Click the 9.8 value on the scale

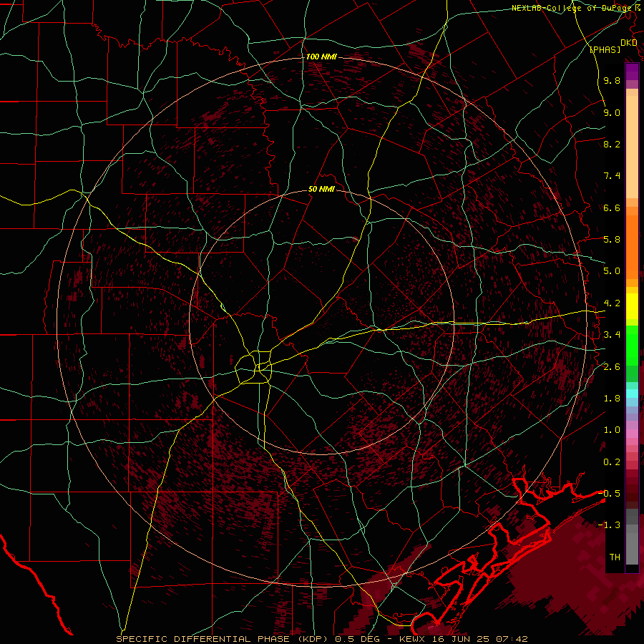point(612,81)
